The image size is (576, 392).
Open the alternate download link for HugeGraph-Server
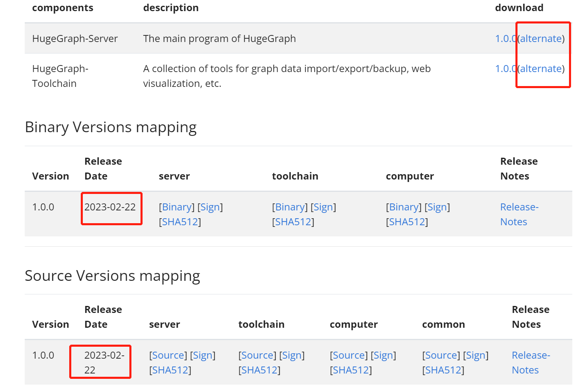click(541, 38)
